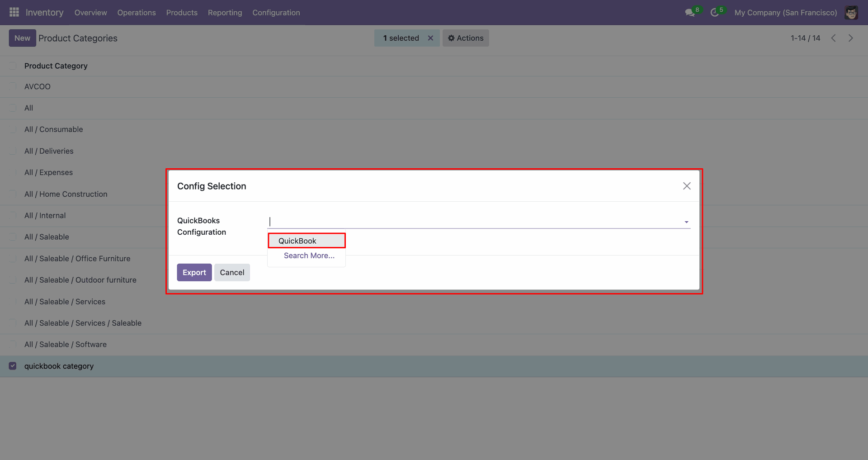Screen dimensions: 868x460
Task: Open the Overview menu
Action: [91, 13]
